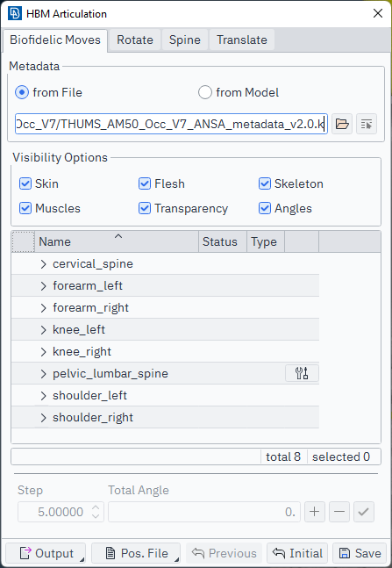392x568 pixels.
Task: Toggle the Transparency checkbox
Action: tap(145, 208)
